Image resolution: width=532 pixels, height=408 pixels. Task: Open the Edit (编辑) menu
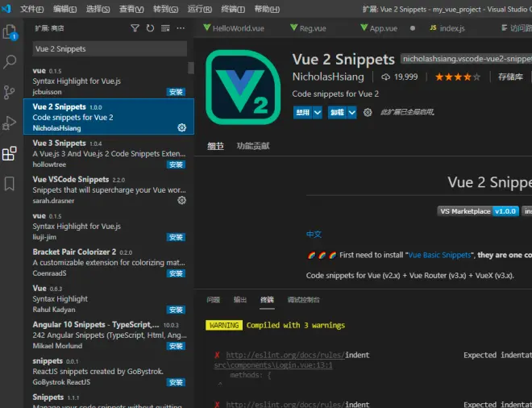64,9
